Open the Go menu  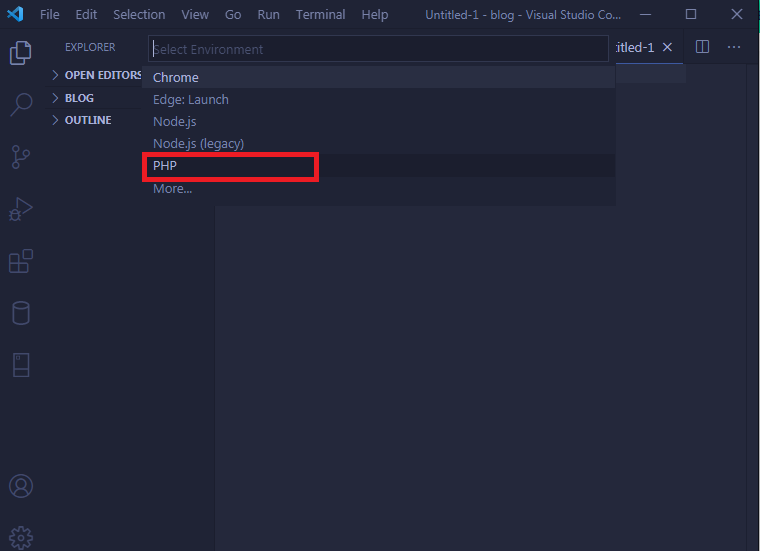pos(233,15)
